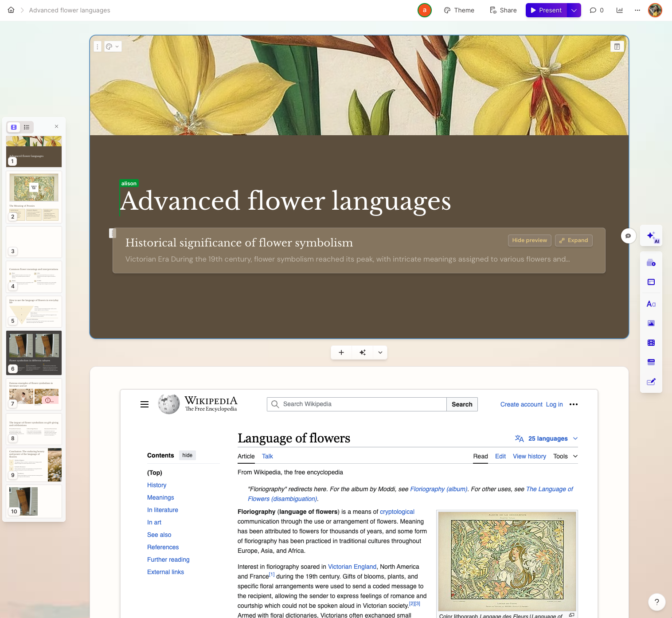Add a new card with plus button
Image resolution: width=672 pixels, height=618 pixels.
click(x=341, y=352)
